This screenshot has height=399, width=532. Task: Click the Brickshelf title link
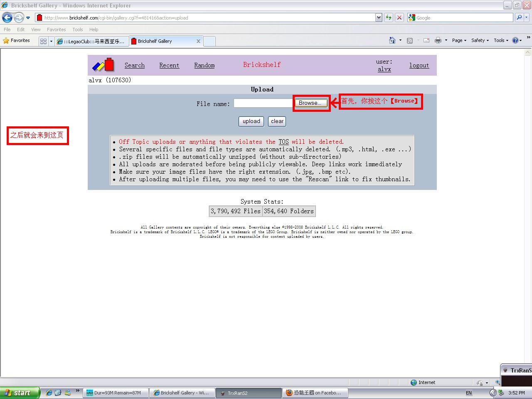pos(262,65)
